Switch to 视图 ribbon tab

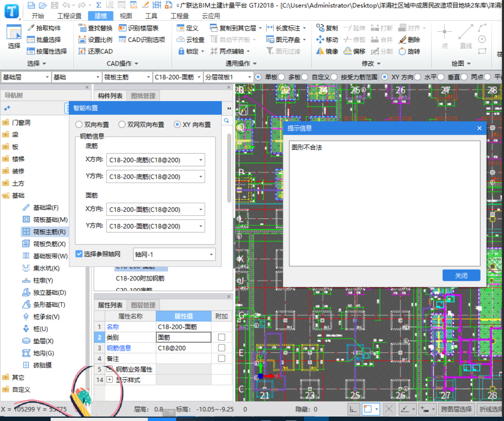click(x=126, y=16)
